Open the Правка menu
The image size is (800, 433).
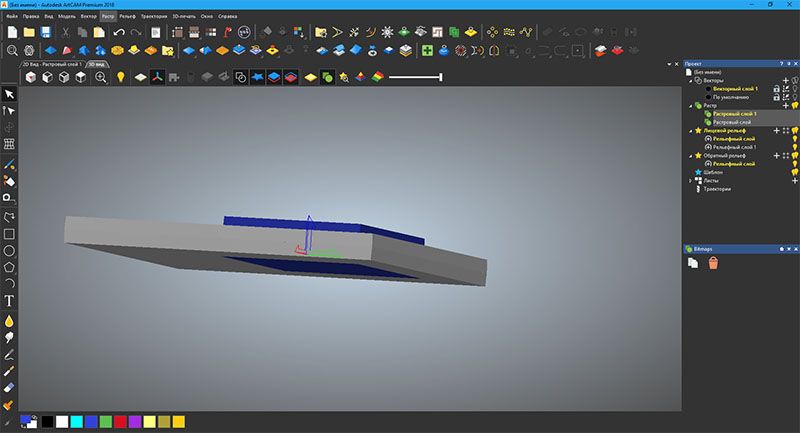[x=31, y=16]
